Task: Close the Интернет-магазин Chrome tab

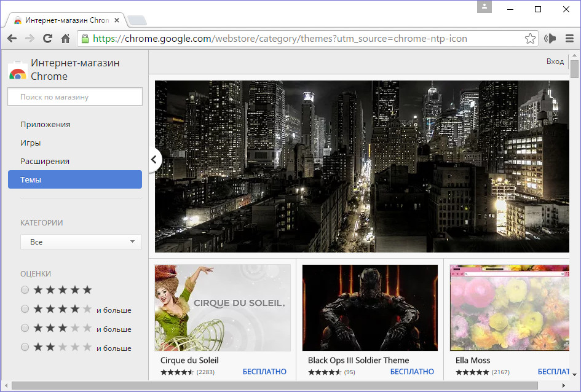Action: (117, 20)
